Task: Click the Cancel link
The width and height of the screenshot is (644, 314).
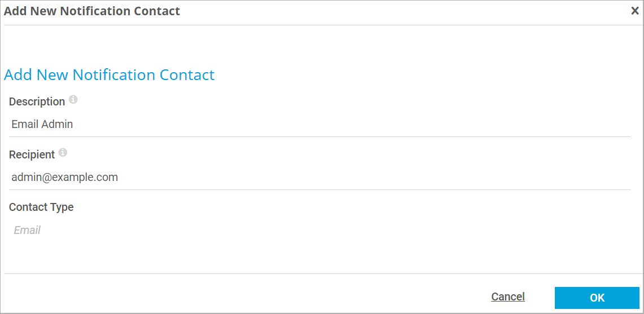Action: 507,297
